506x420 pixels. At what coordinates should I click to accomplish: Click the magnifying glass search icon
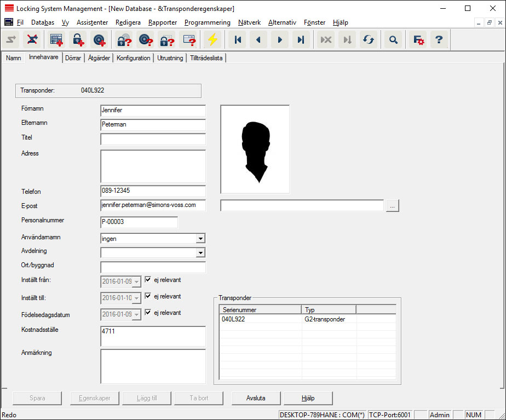click(x=393, y=40)
